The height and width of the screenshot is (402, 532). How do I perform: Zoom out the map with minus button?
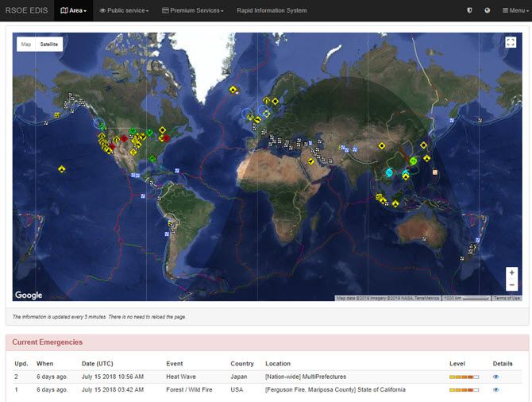point(511,285)
